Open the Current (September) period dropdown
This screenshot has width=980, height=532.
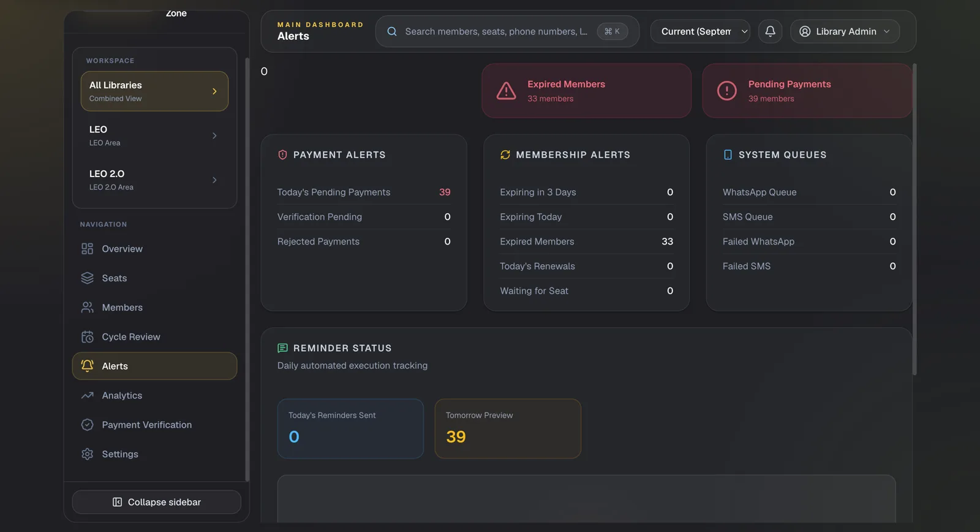[700, 31]
